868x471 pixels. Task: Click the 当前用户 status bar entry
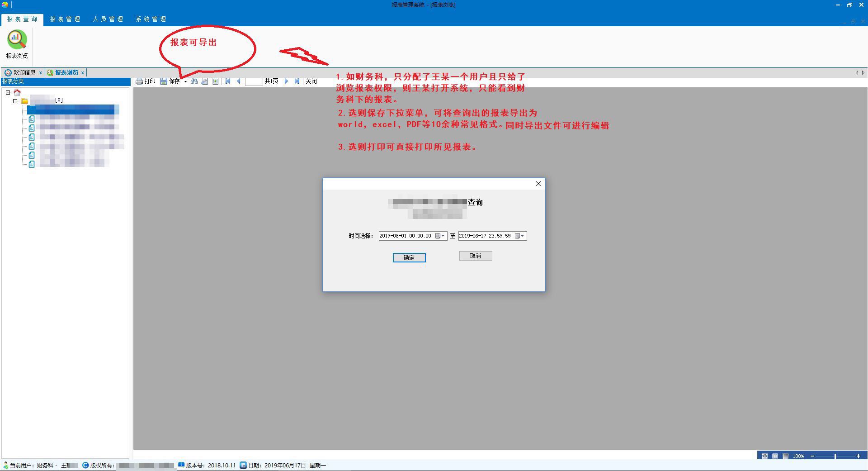[x=41, y=465]
